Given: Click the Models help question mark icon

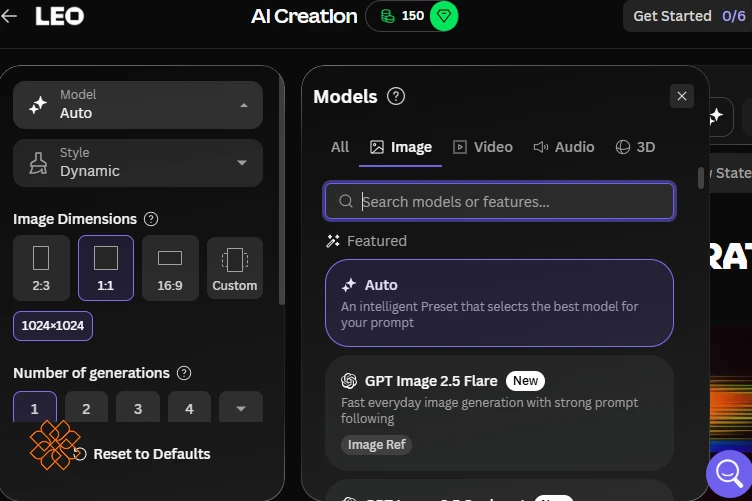Looking at the screenshot, I should point(396,96).
